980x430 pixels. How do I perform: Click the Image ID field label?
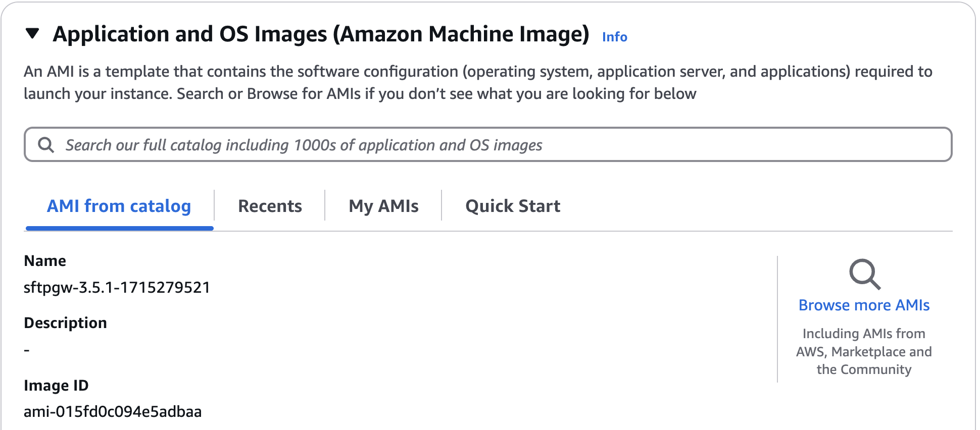[56, 386]
